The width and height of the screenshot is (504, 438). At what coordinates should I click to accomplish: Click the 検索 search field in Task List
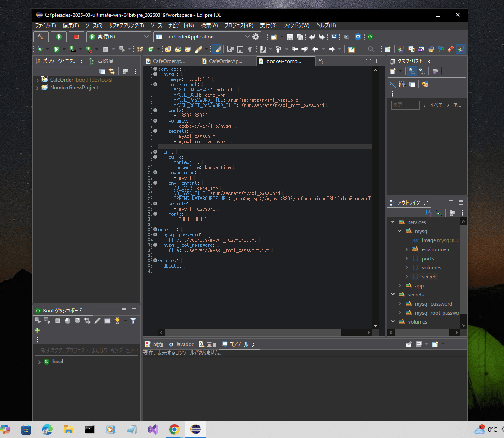(405, 105)
